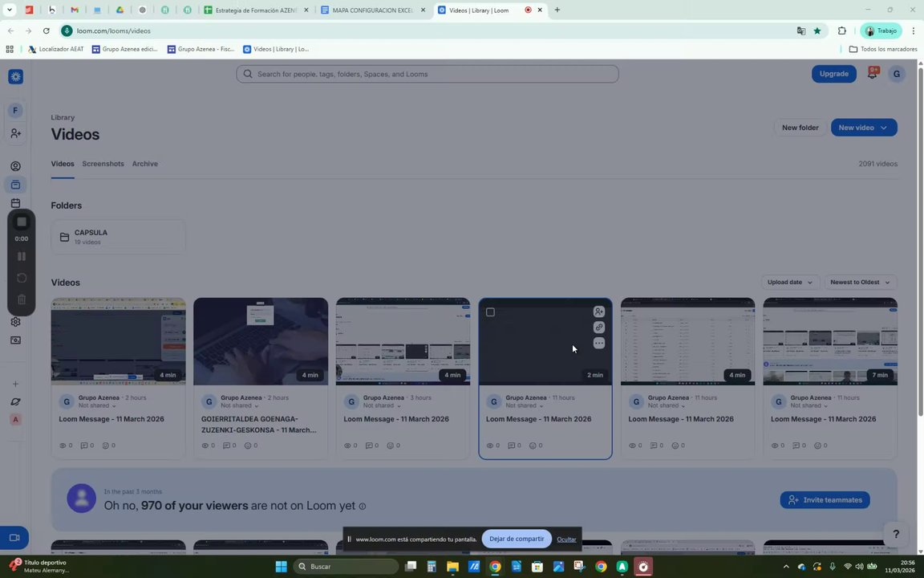Open the planet Spaces icon in sidebar
This screenshot has width=924, height=578.
coord(15,401)
